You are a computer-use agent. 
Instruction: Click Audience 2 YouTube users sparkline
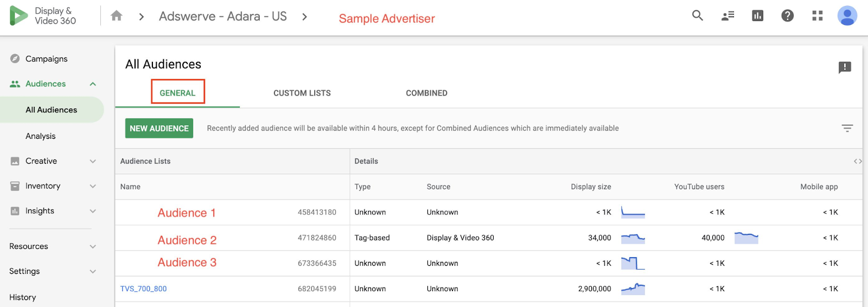746,238
